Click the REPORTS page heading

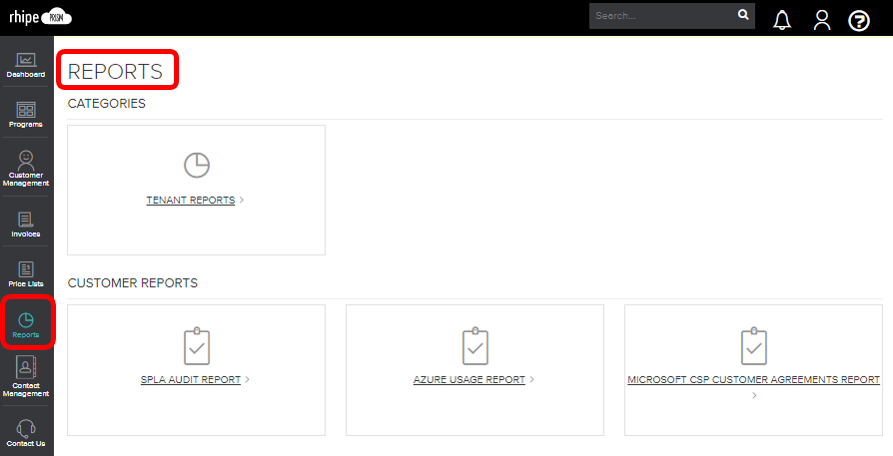[115, 71]
